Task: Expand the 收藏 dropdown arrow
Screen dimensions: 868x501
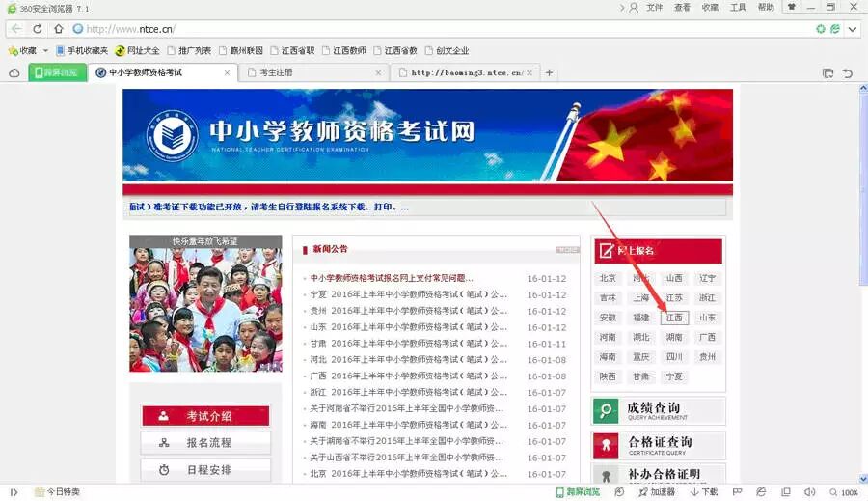Action: (45, 50)
